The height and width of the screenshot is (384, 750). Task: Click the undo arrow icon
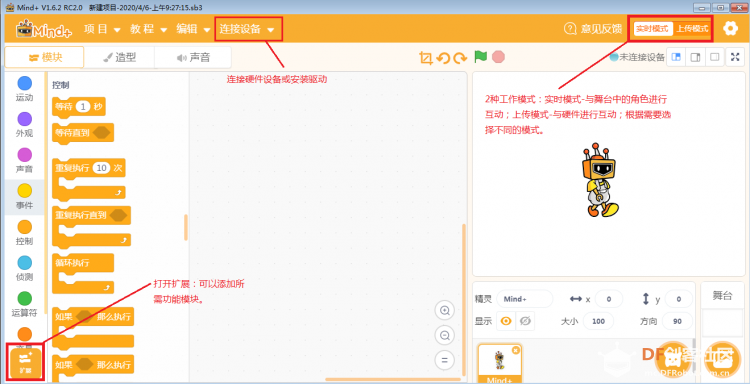click(x=443, y=58)
